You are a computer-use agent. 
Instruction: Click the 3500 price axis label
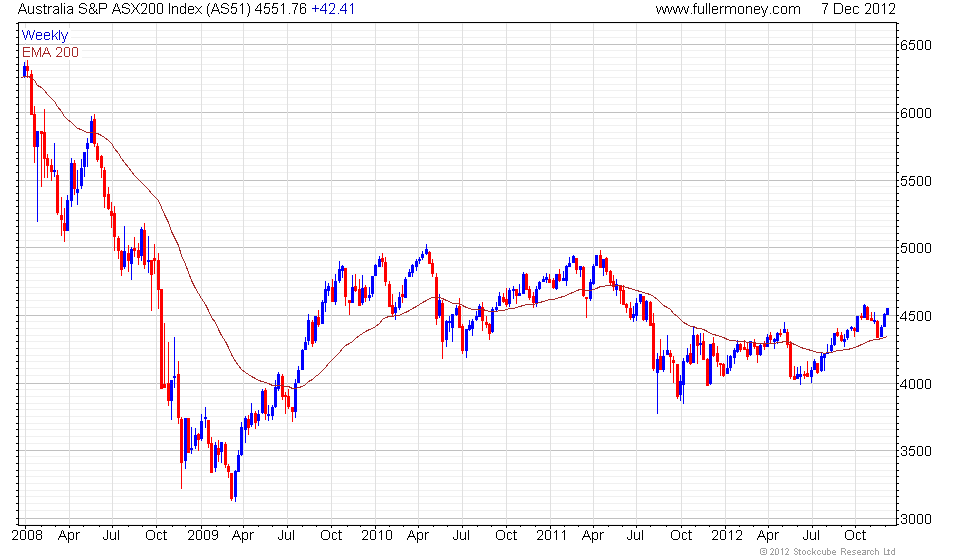tap(916, 451)
